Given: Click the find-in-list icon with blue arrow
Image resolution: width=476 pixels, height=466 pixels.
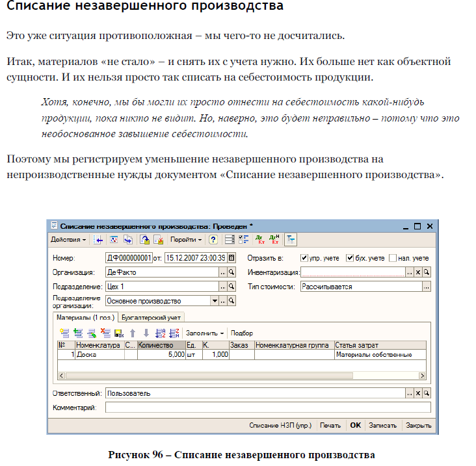Looking at the screenshot, I should (98, 240).
